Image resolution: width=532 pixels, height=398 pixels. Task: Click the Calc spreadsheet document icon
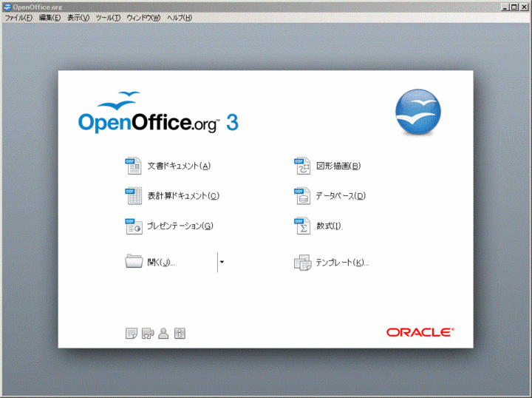point(133,196)
